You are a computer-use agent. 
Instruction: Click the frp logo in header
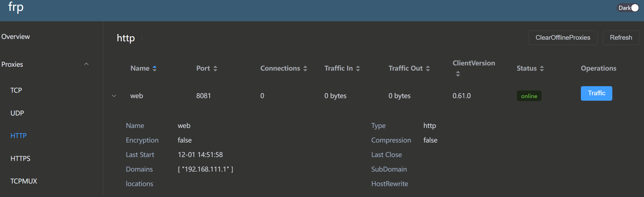click(x=16, y=7)
